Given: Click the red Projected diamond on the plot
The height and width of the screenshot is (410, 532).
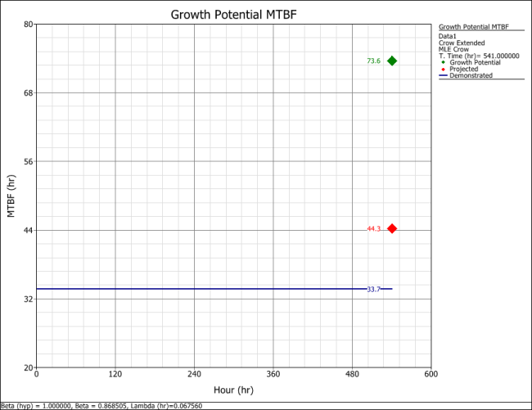Looking at the screenshot, I should click(x=392, y=228).
